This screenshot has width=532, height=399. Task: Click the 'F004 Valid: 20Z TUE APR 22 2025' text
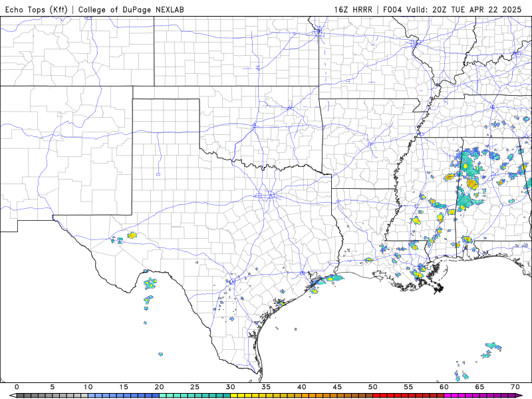(452, 9)
